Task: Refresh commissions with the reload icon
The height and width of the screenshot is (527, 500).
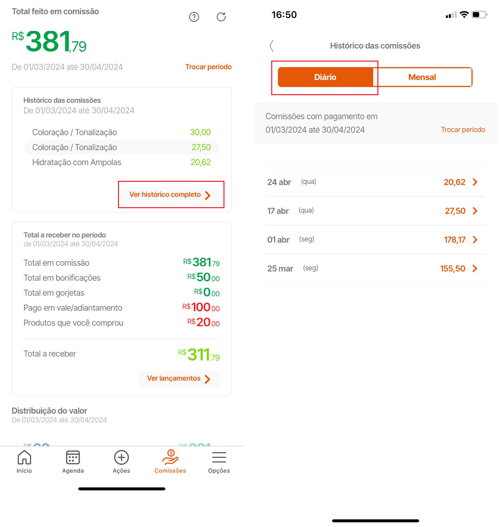Action: pos(221,17)
